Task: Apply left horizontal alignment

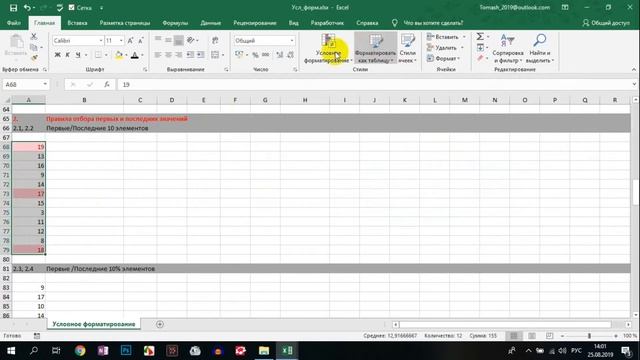Action: pyautogui.click(x=158, y=55)
